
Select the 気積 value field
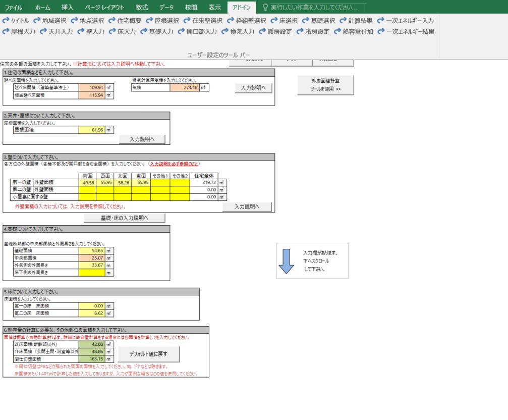[184, 87]
